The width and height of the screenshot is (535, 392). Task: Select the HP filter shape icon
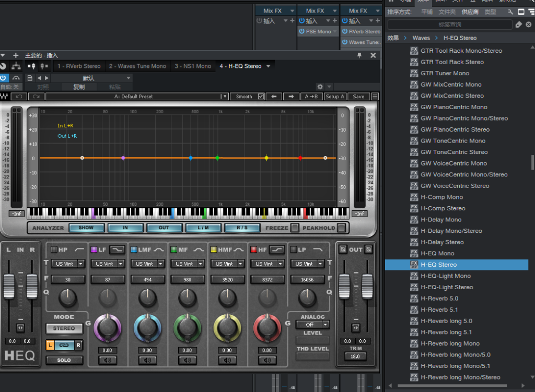(79, 250)
